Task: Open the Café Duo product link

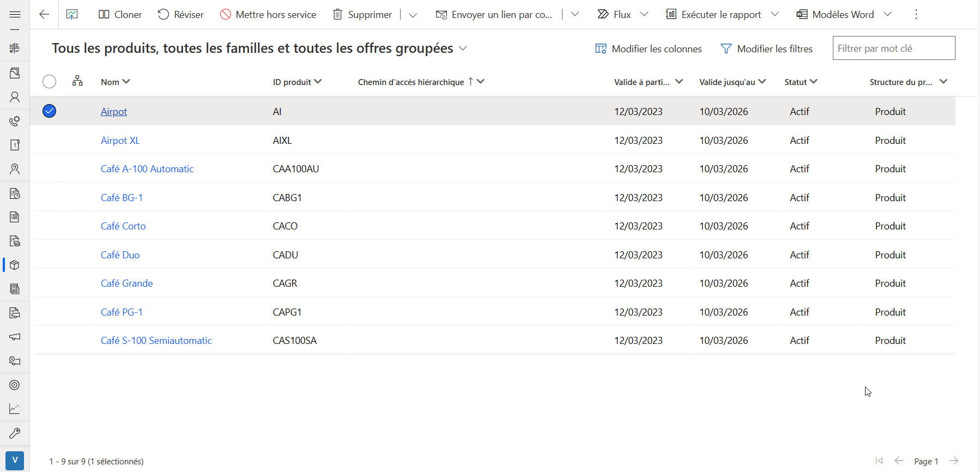Action: 120,255
